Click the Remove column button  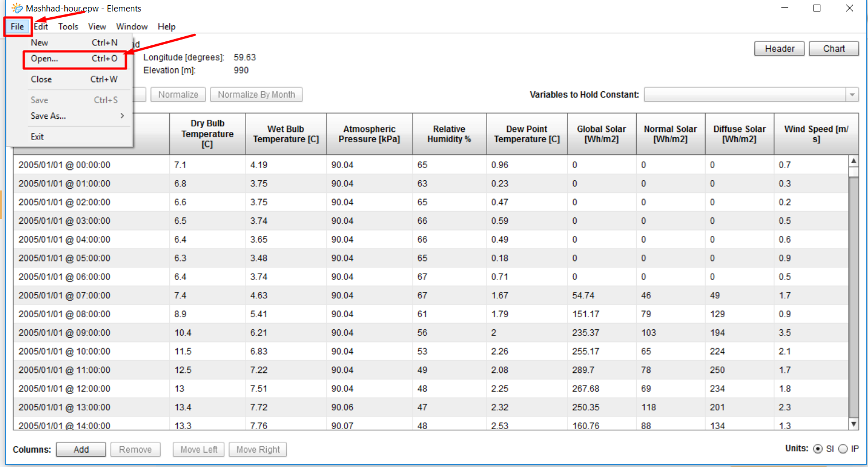pos(135,450)
